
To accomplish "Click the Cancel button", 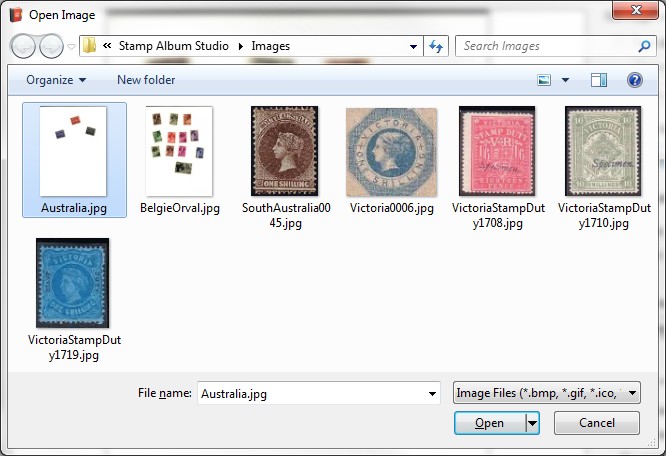I will point(597,423).
